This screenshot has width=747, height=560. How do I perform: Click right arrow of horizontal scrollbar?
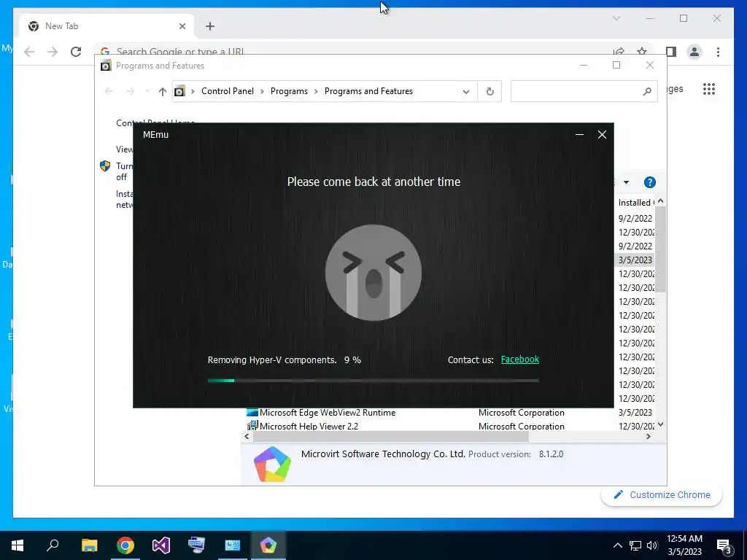click(x=648, y=436)
